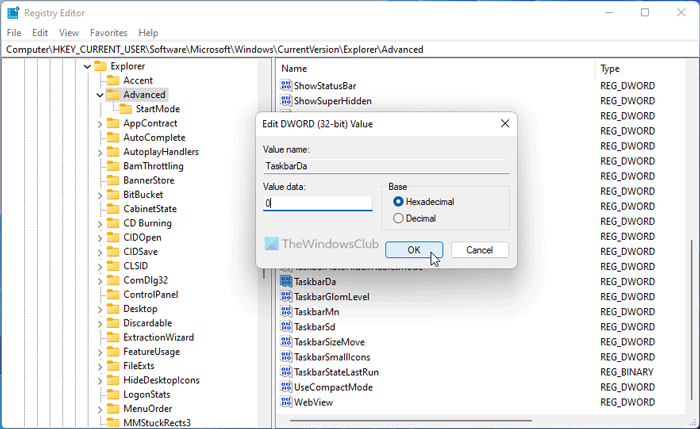This screenshot has height=429, width=700.
Task: Expand the MenuOrder key
Action: tap(100, 409)
